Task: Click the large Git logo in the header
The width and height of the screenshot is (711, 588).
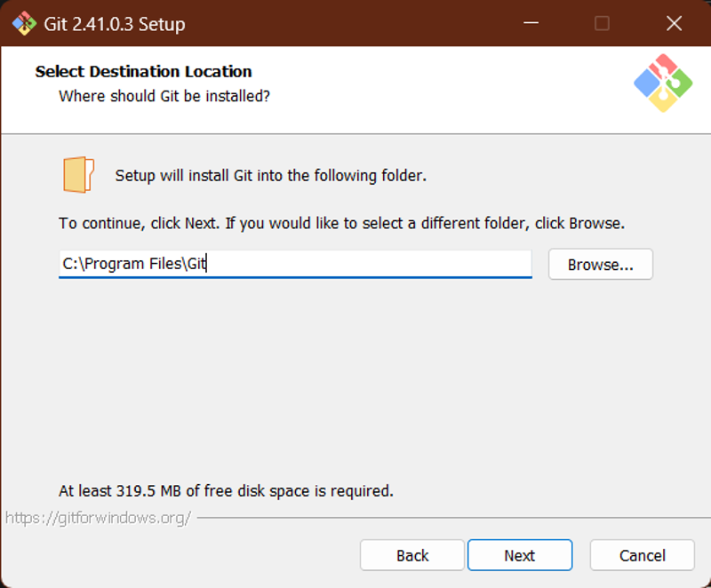Action: pyautogui.click(x=663, y=83)
